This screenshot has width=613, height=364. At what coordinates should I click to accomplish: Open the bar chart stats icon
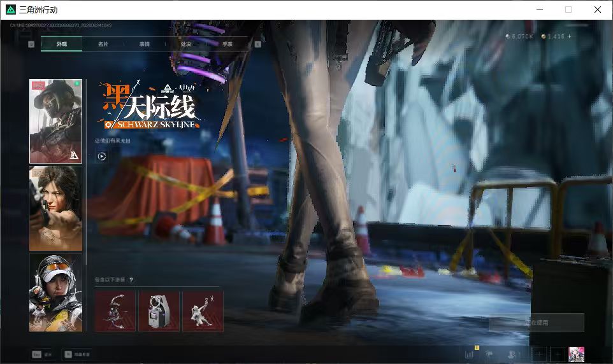pyautogui.click(x=470, y=354)
